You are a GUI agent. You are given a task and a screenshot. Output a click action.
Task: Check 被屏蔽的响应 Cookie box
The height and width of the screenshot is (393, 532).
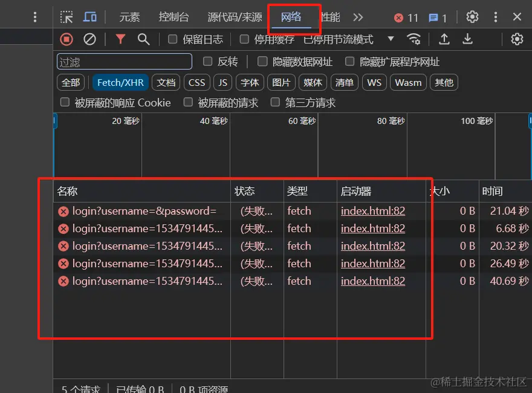(65, 102)
